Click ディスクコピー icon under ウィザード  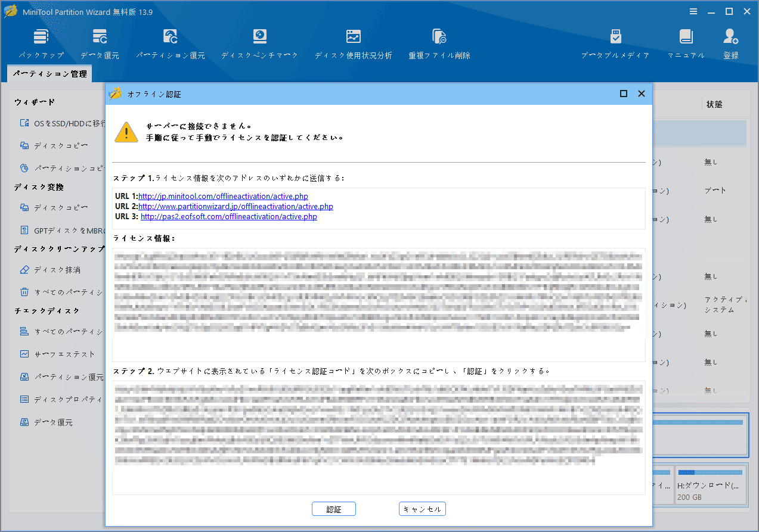point(24,145)
